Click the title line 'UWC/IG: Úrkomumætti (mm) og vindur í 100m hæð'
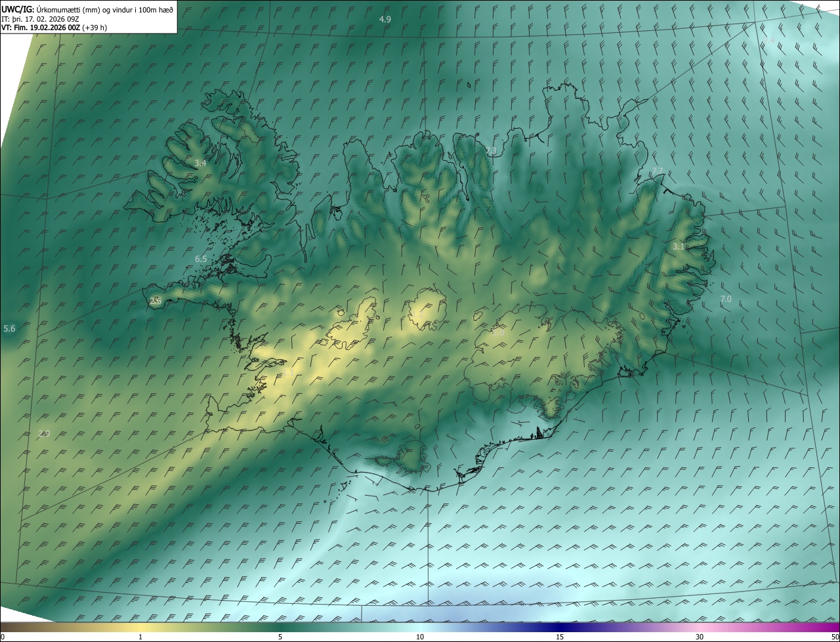 coord(87,9)
